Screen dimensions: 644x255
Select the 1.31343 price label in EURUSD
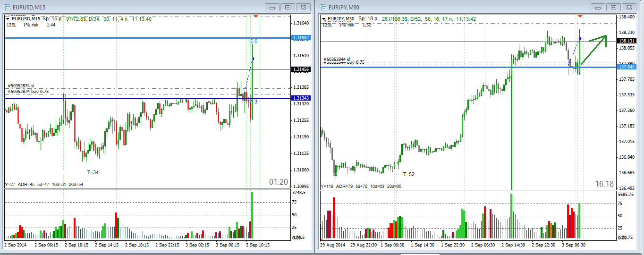click(x=301, y=98)
